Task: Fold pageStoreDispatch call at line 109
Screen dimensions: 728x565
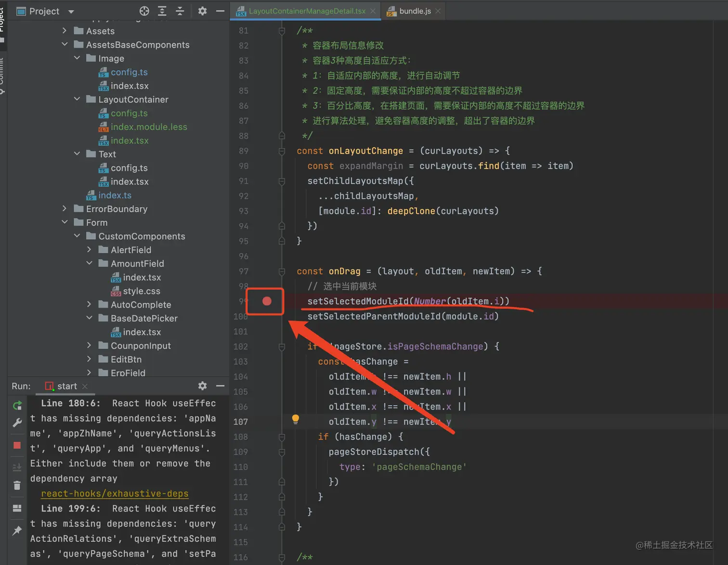Action: (282, 452)
